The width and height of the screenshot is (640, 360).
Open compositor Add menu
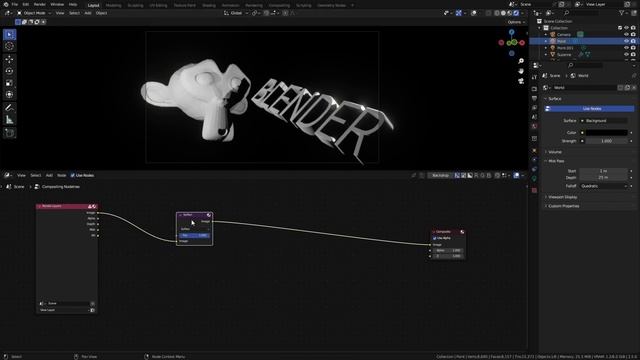point(49,176)
